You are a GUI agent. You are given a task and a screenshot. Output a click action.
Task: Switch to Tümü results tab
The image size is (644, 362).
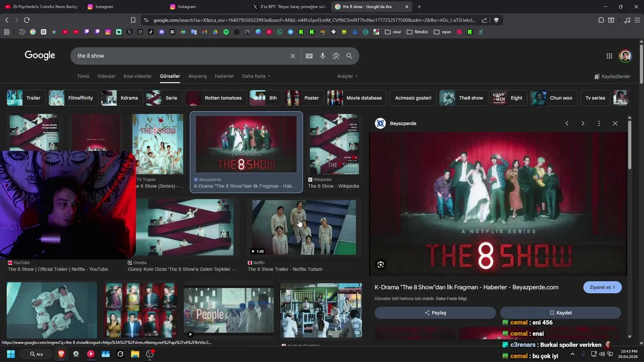pyautogui.click(x=83, y=76)
